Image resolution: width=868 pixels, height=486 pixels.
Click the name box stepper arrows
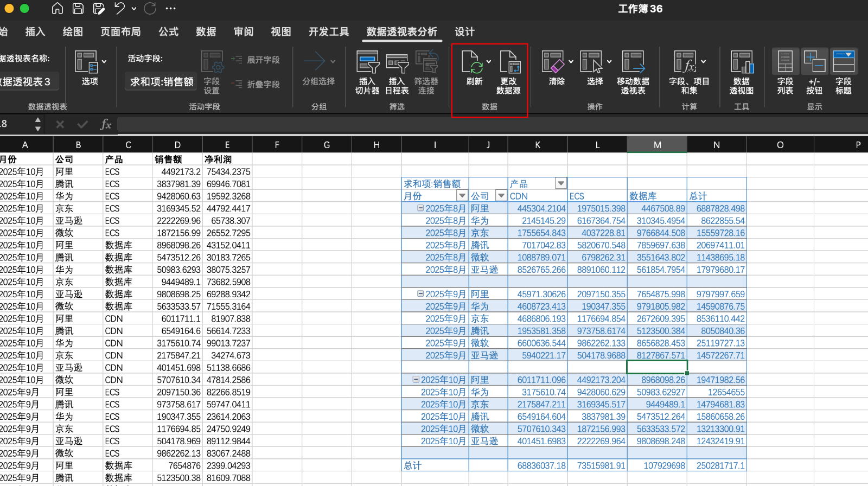tap(37, 124)
